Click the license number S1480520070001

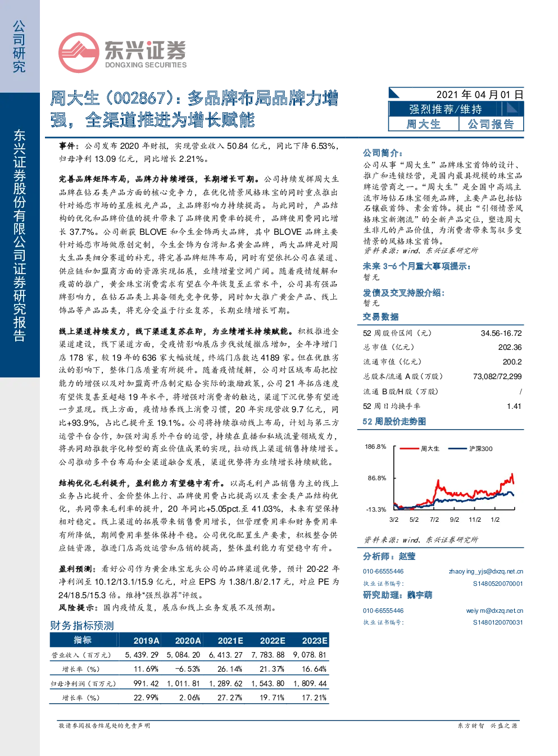(498, 584)
